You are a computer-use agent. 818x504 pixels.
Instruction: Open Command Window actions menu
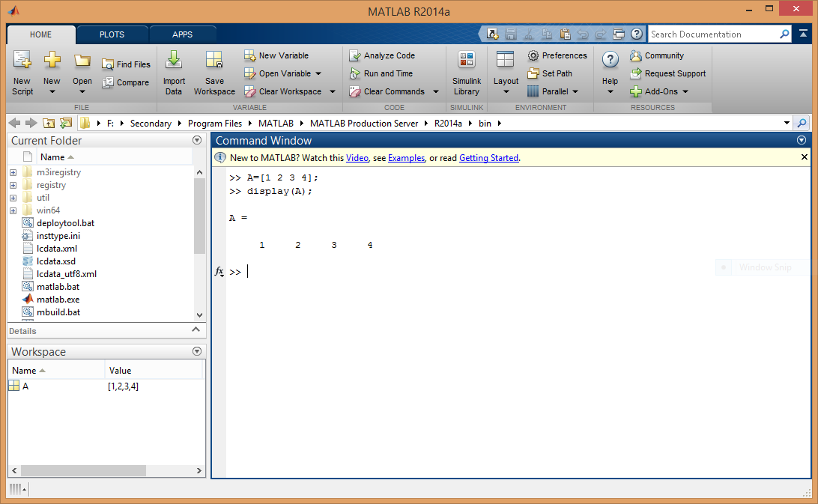[802, 140]
